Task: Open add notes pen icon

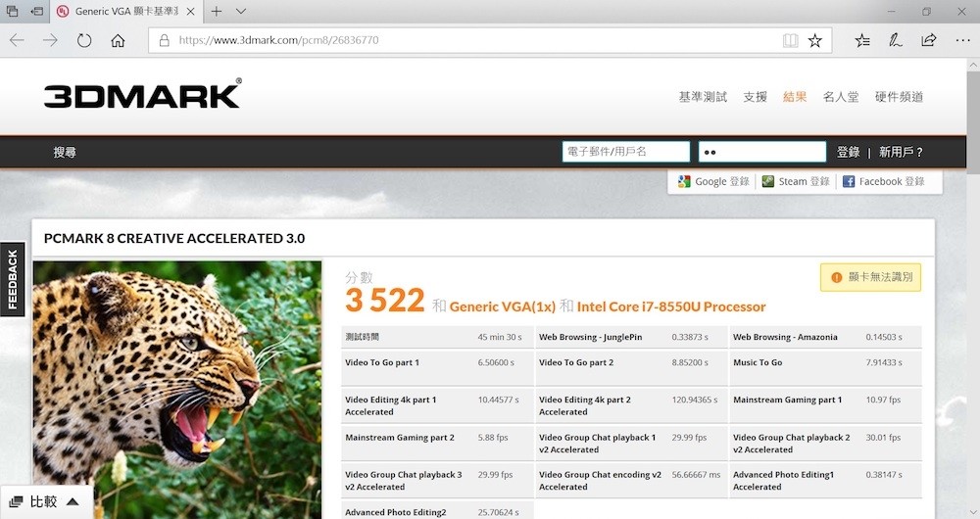Action: (895, 40)
